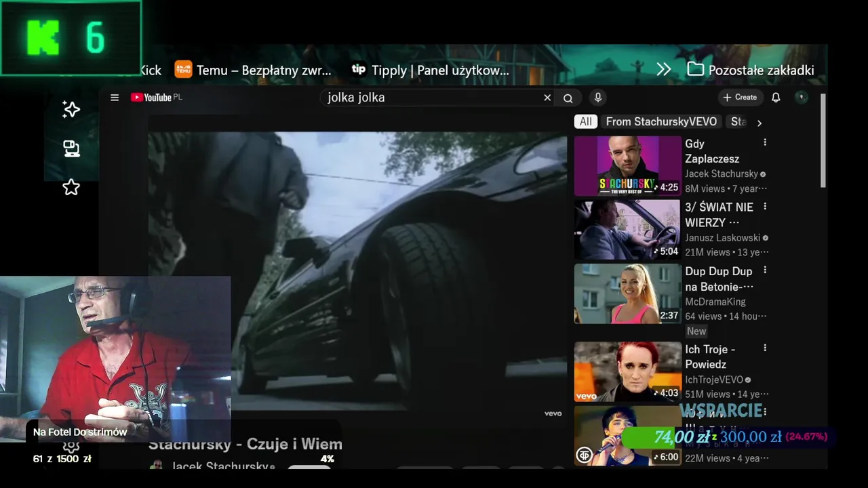Viewport: 868px width, 488px height.
Task: Open Jacek Stachursky channel below the video
Action: (x=220, y=466)
